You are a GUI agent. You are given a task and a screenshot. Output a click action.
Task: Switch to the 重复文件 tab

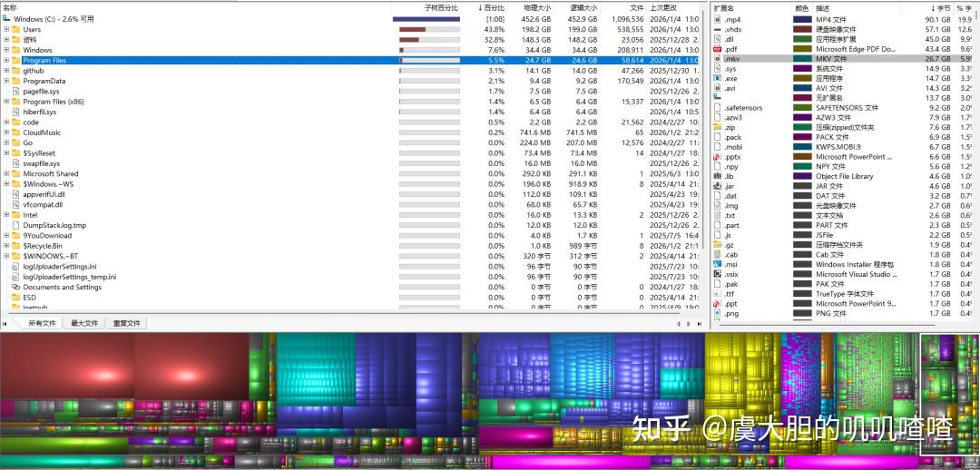tap(126, 323)
